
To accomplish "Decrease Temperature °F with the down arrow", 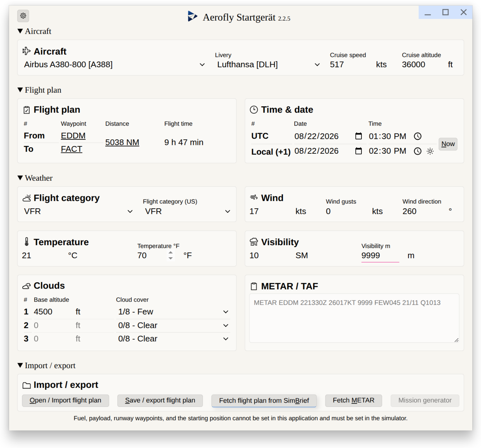I will pos(170,258).
